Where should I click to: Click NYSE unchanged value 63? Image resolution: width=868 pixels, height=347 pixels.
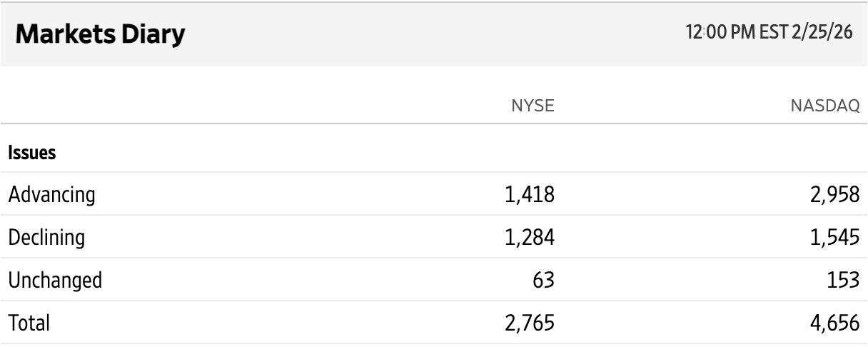click(x=542, y=280)
